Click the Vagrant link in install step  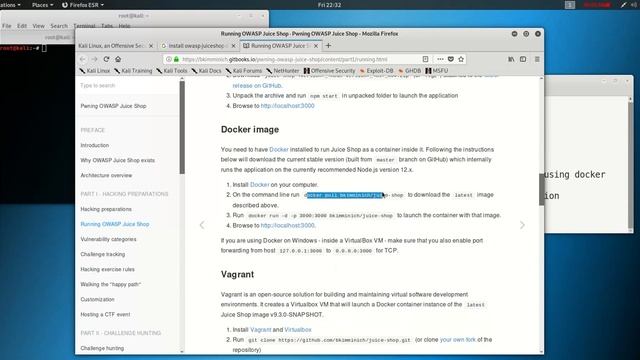[x=260, y=329]
